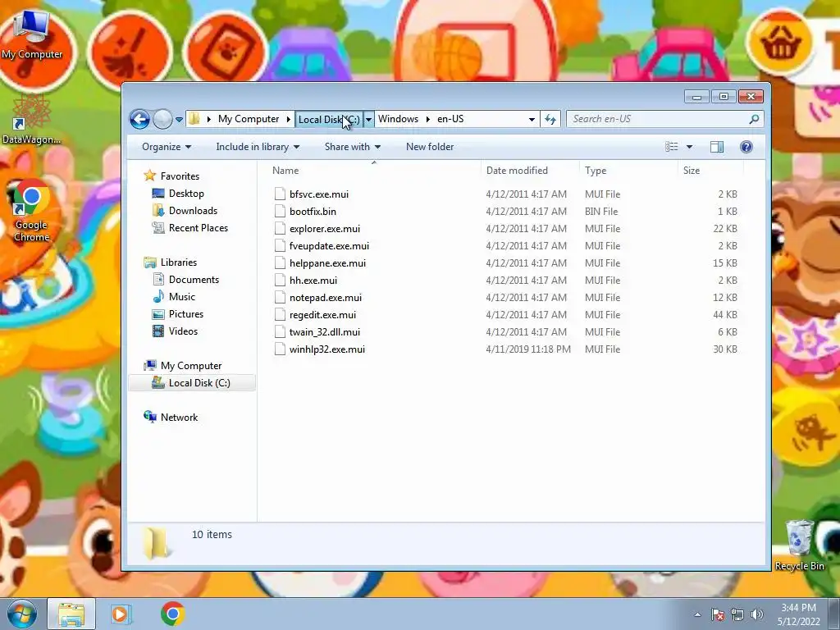Click the Forward navigation arrow in Explorer

[x=162, y=119]
